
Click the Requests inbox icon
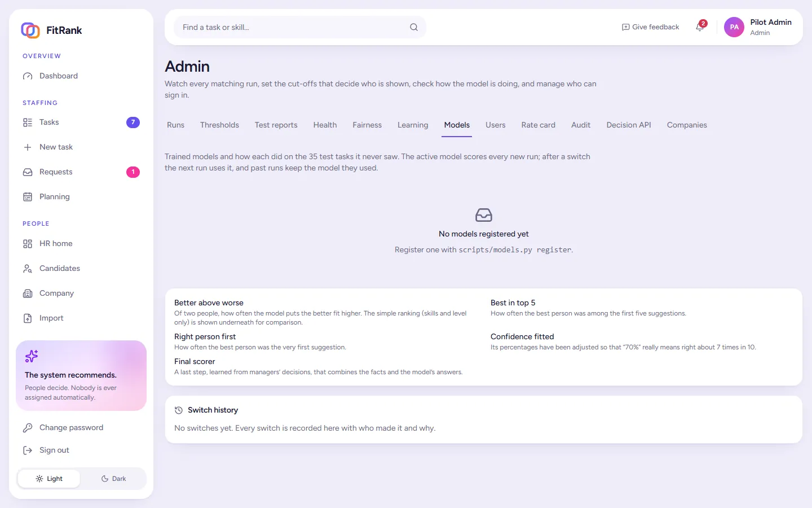coord(28,172)
